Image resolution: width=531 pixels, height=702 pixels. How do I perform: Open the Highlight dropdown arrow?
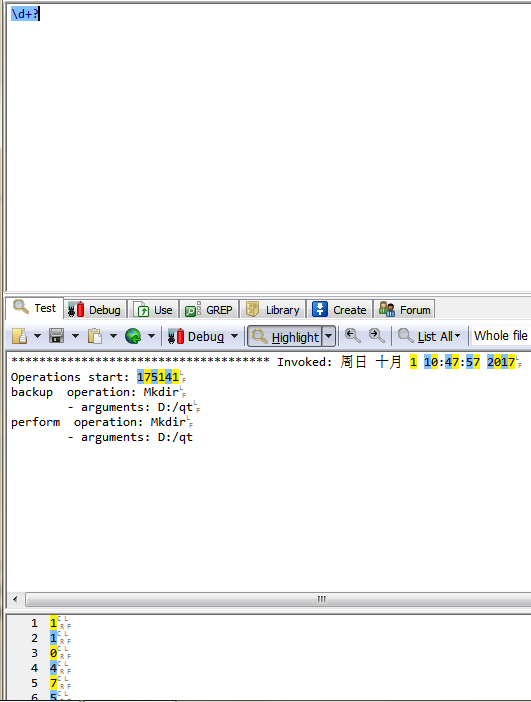click(329, 336)
